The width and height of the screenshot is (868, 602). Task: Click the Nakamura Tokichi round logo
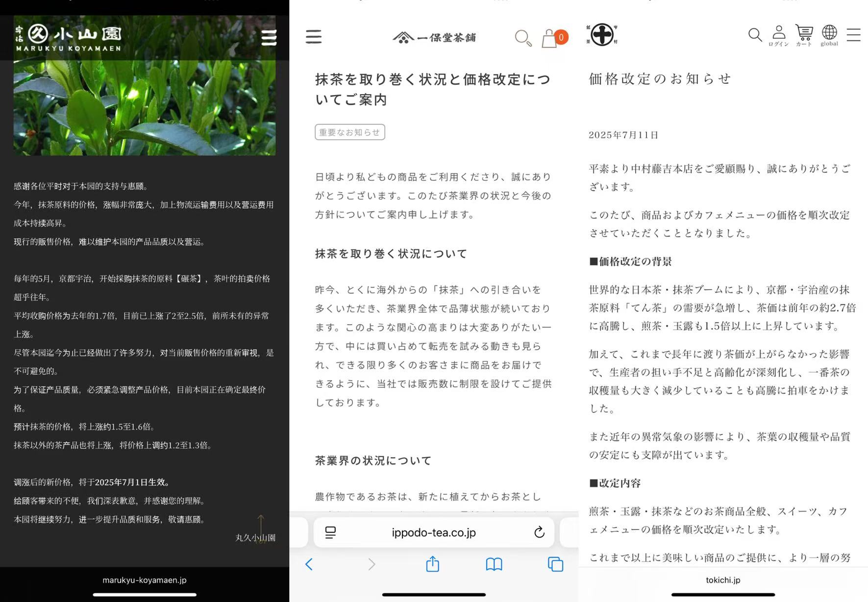click(x=602, y=35)
